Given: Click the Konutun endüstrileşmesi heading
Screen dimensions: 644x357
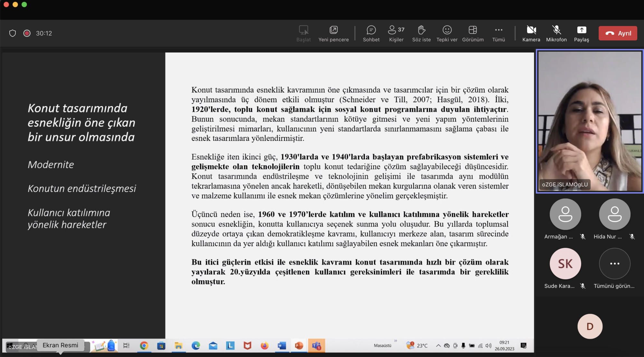Looking at the screenshot, I should (82, 188).
